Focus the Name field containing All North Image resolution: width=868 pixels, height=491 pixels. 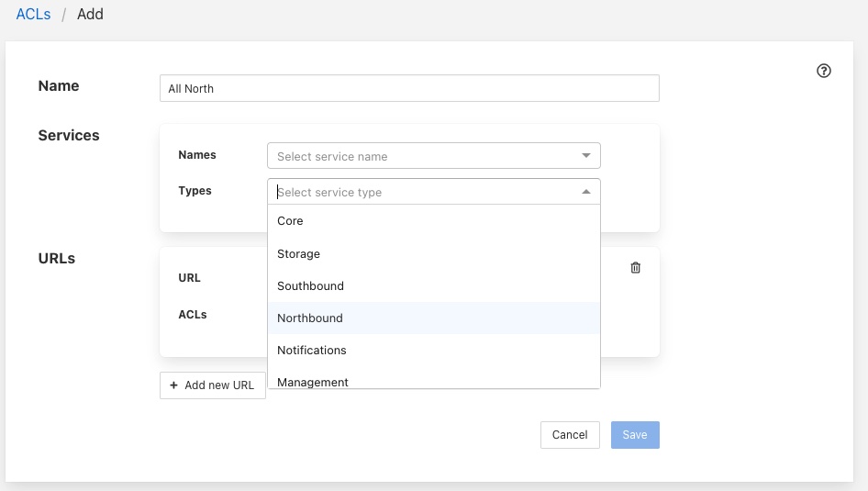pos(408,88)
